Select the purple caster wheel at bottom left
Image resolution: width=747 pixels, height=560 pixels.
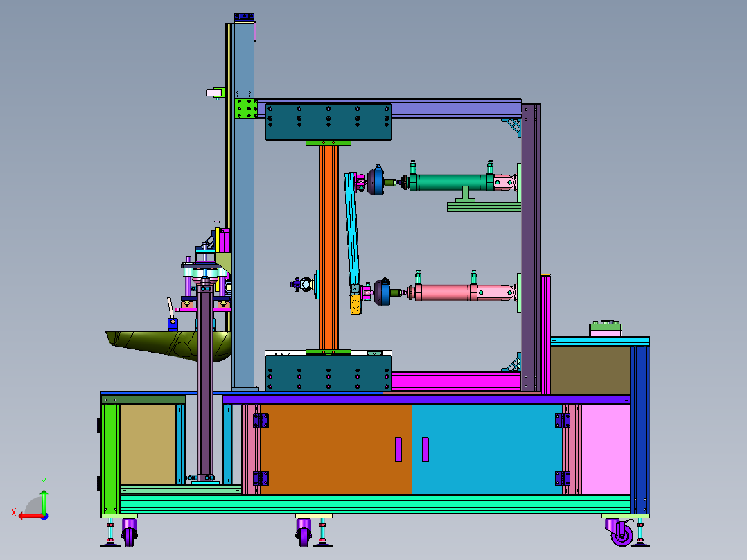[x=129, y=532]
